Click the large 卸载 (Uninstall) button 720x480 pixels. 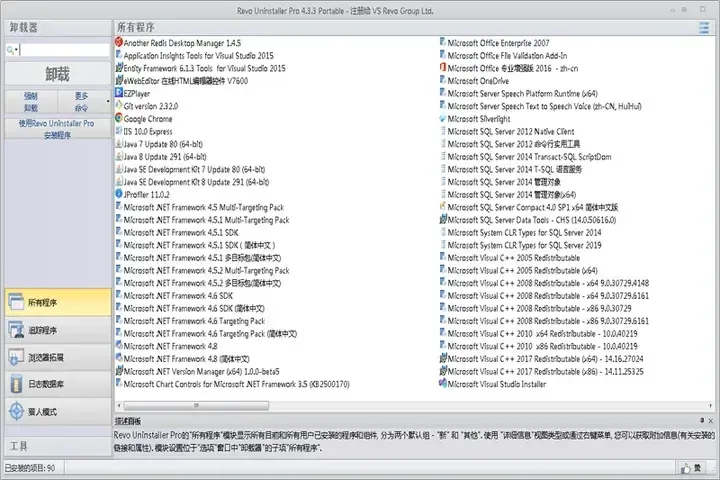pyautogui.click(x=57, y=74)
